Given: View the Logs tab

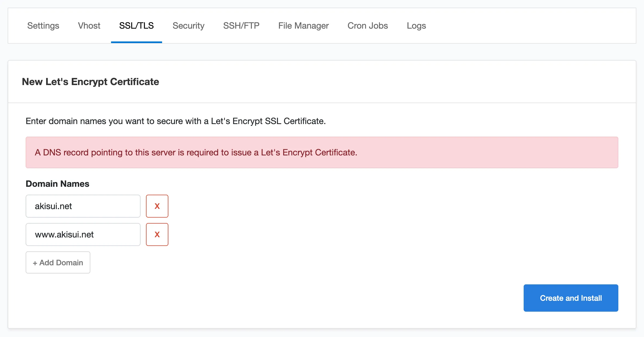Looking at the screenshot, I should coord(416,26).
